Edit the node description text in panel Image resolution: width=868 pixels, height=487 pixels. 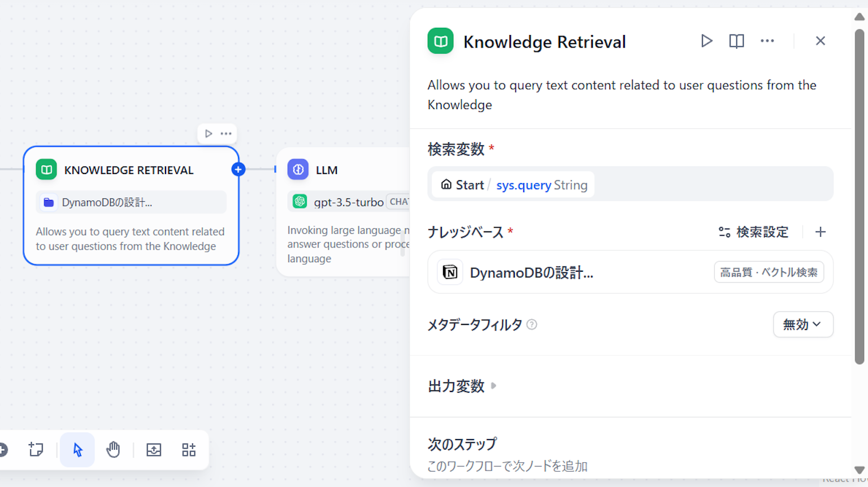point(622,95)
